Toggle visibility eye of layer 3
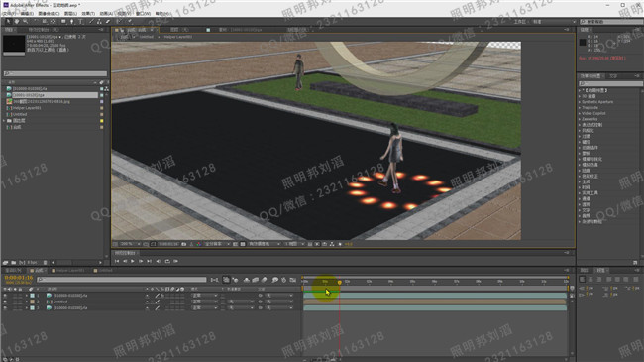 coord(5,307)
